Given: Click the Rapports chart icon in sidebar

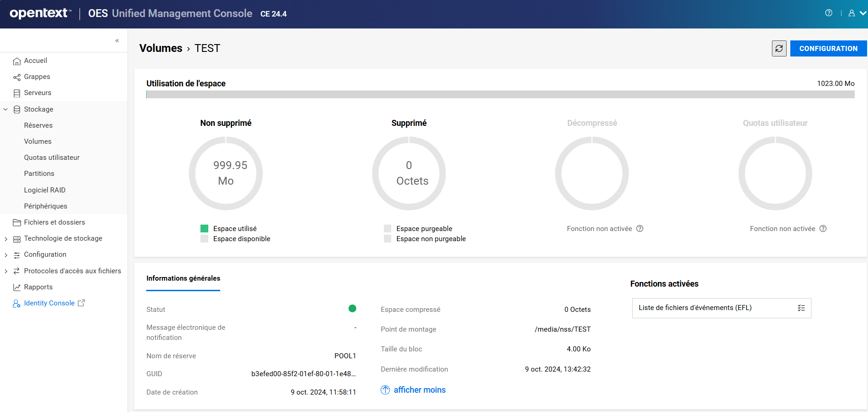Looking at the screenshot, I should click(x=17, y=288).
